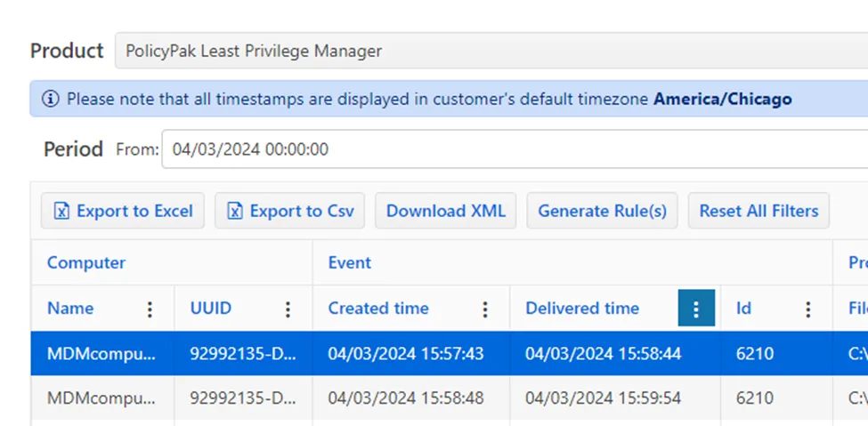Open the highlighted Delivered time column menu

point(696,308)
